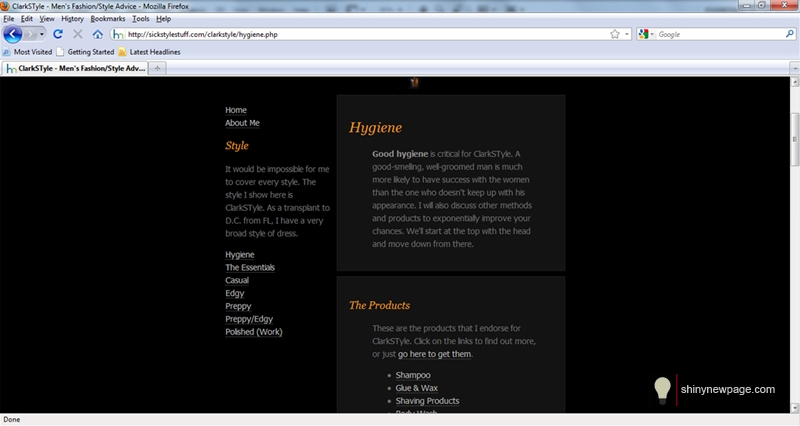Go to the Home page icon
800x426 pixels.
pos(98,34)
